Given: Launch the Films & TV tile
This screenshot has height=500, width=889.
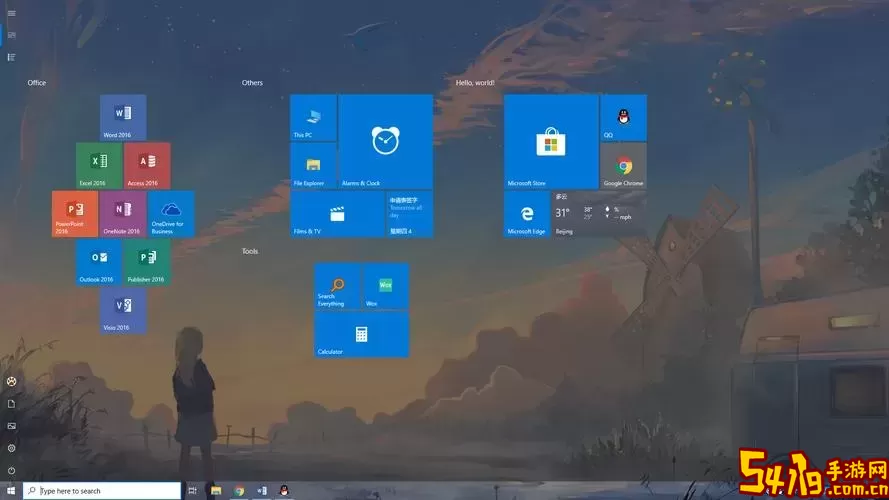Looking at the screenshot, I should 337,214.
